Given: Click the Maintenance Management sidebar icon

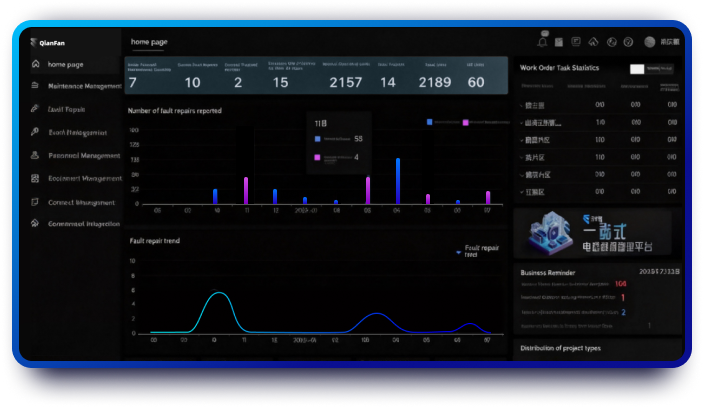Looking at the screenshot, I should coord(35,87).
